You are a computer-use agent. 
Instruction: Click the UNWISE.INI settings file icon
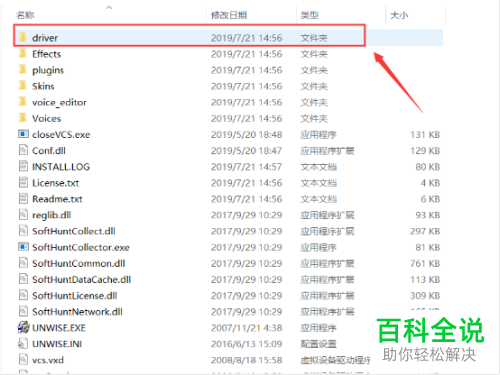pos(23,343)
